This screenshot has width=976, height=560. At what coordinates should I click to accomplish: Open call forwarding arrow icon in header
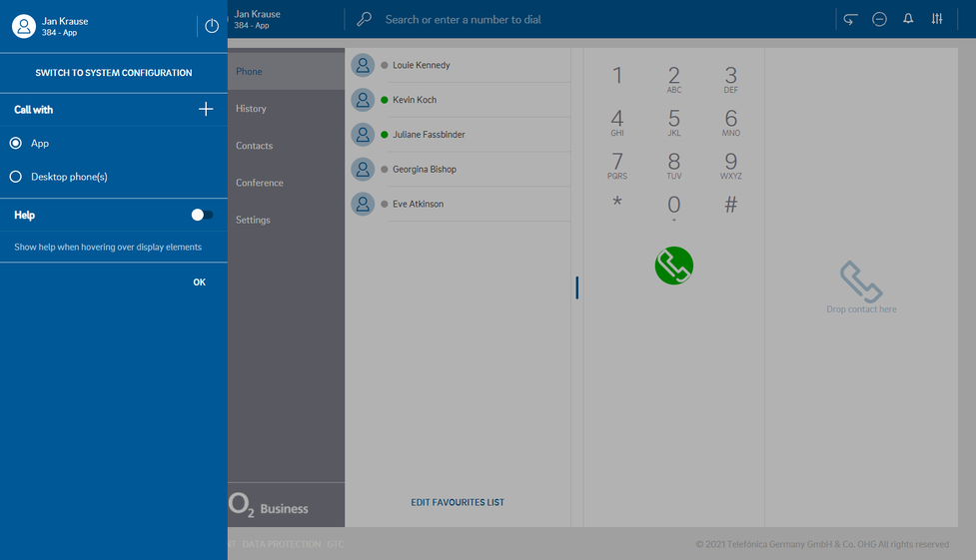(850, 19)
